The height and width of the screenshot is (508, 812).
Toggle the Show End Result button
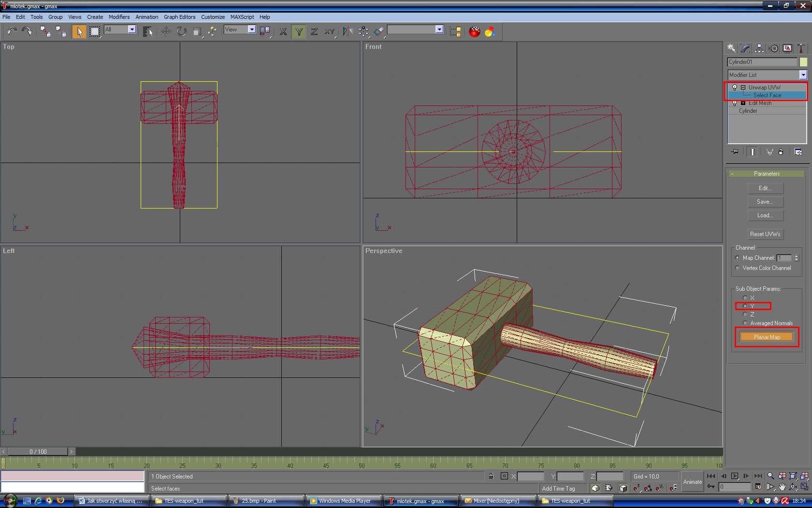(752, 152)
